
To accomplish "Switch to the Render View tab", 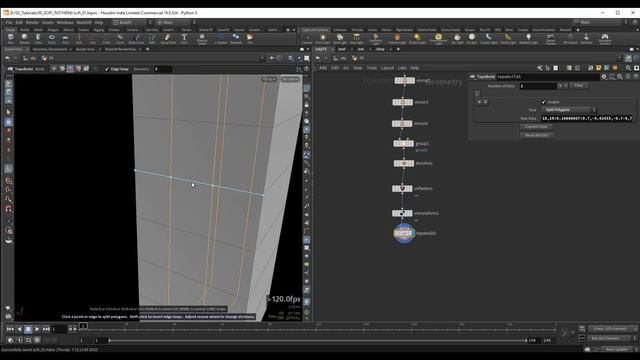I will point(85,49).
